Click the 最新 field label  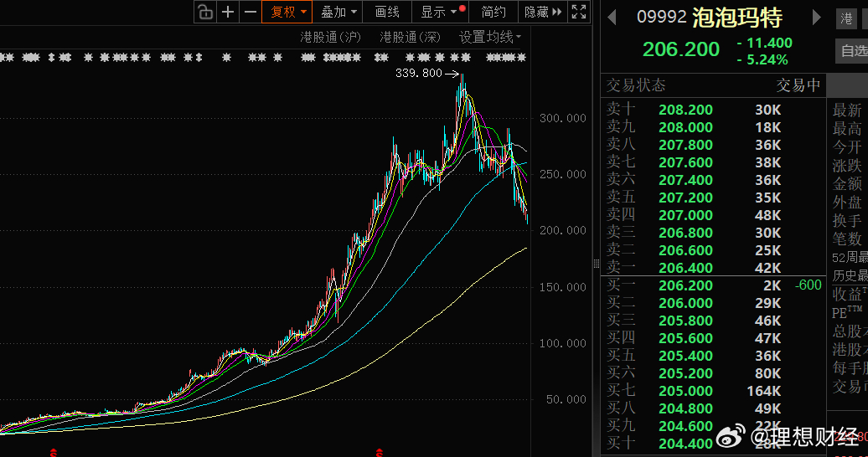click(x=847, y=110)
